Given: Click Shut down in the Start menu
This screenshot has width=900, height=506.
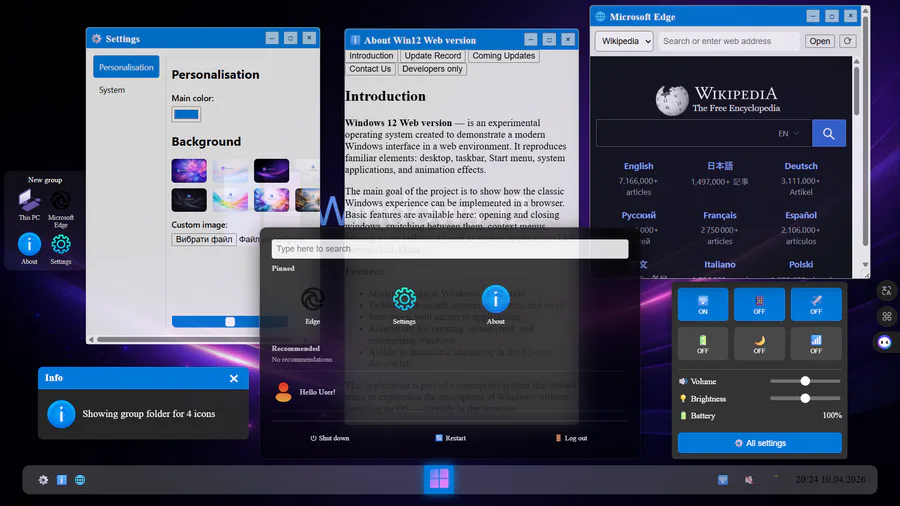Looking at the screenshot, I should point(329,438).
